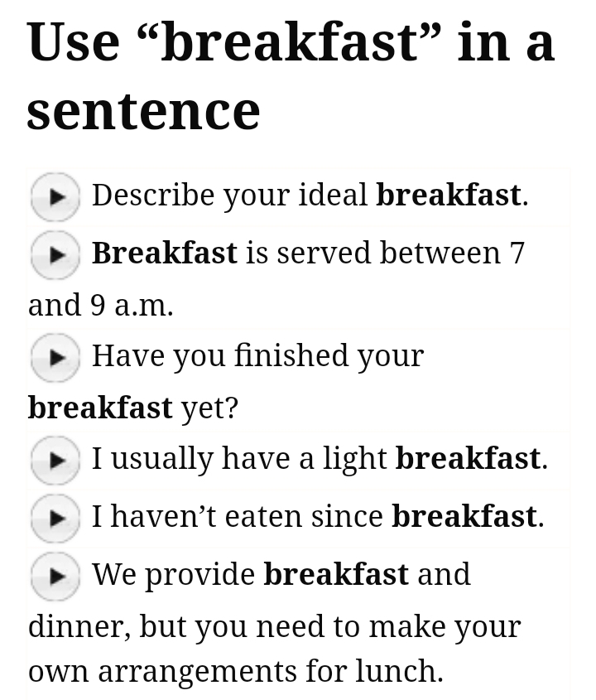Click the line "own arrangements for lunch."
The height and width of the screenshot is (700, 596).
click(x=236, y=671)
